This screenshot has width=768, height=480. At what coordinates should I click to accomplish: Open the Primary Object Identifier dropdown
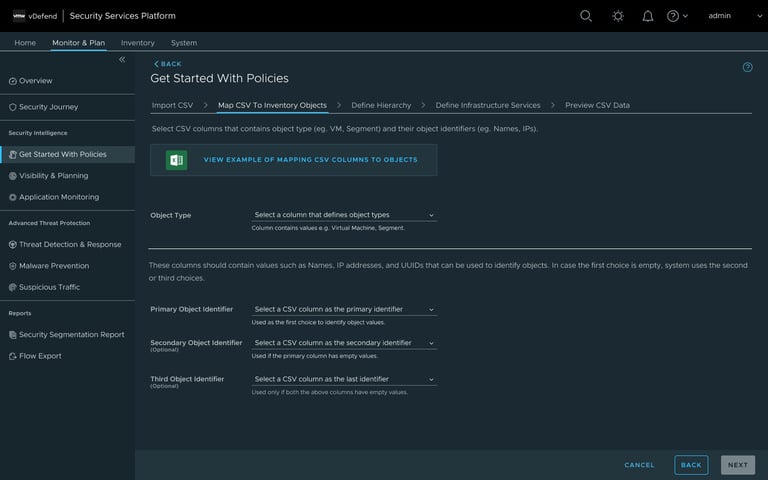tap(343, 309)
